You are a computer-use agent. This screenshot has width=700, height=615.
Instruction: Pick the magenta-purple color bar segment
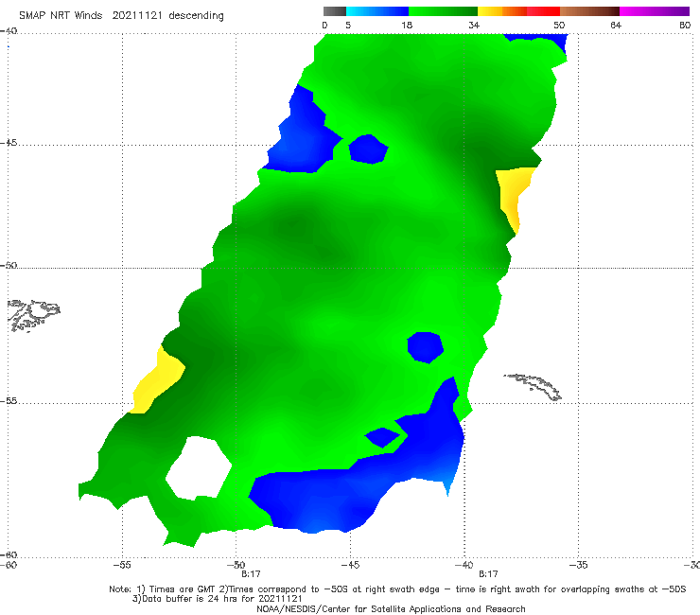pyautogui.click(x=655, y=11)
